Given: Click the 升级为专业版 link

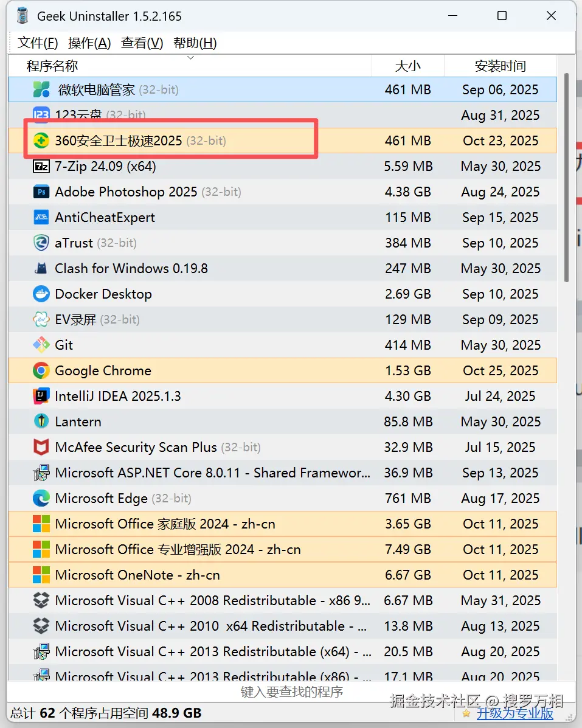Looking at the screenshot, I should [515, 713].
